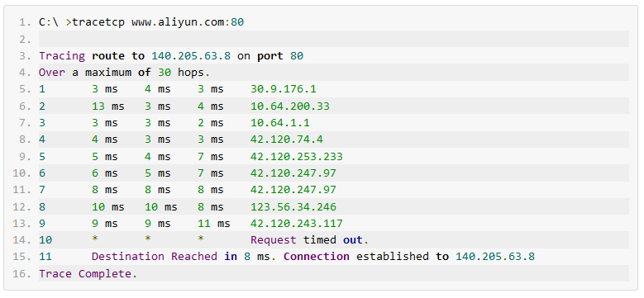The image size is (644, 298).
Task: Click Destination Reached text on hop 11
Action: [155, 257]
